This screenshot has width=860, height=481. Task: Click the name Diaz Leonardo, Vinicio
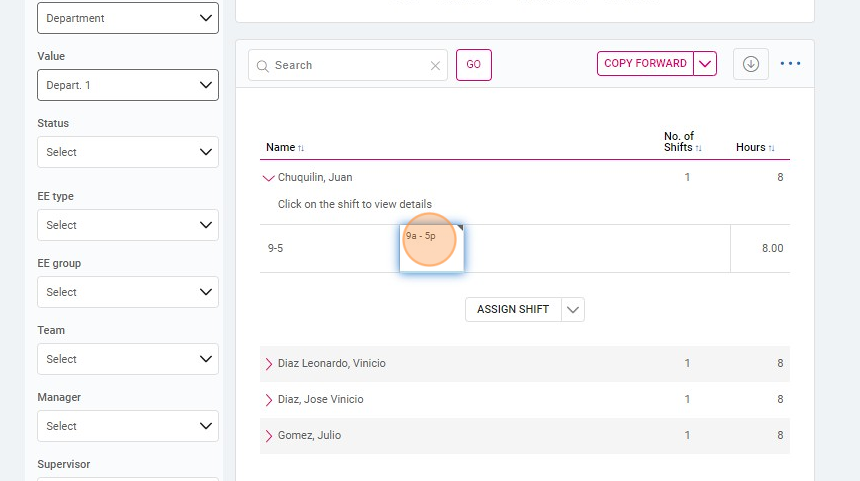click(331, 363)
